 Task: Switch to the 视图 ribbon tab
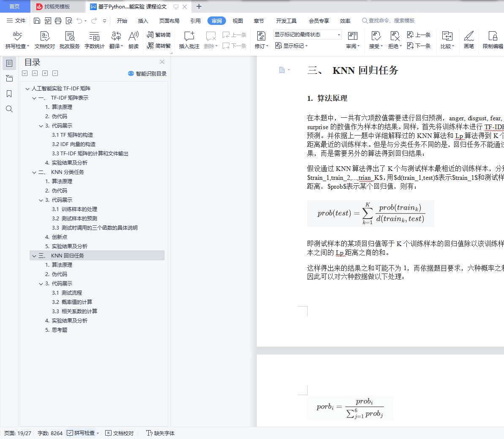tap(237, 21)
